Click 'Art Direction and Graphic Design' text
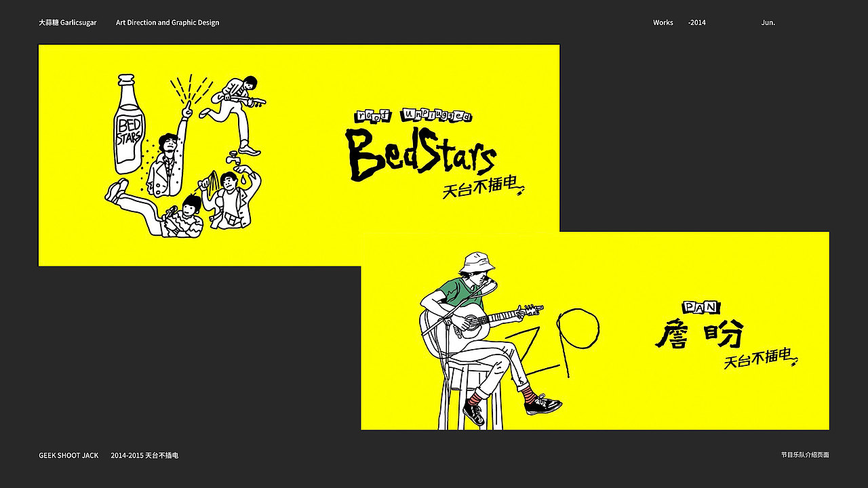The height and width of the screenshot is (488, 868). click(167, 22)
